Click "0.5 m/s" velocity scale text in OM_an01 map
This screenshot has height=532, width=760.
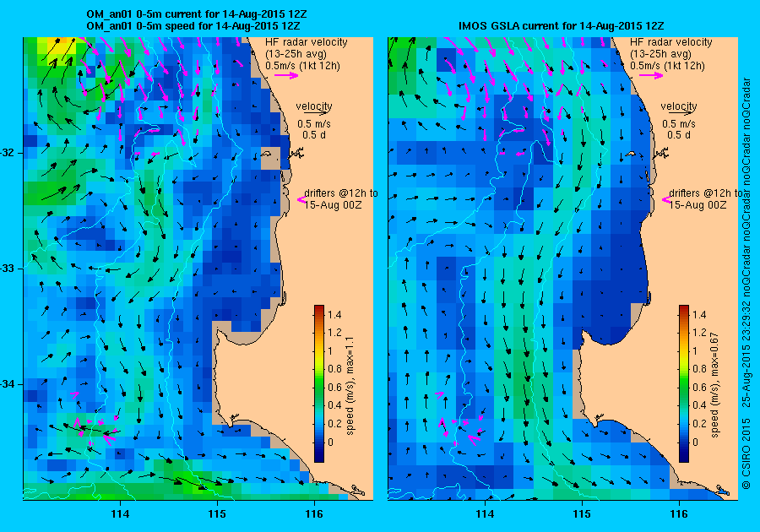[314, 124]
